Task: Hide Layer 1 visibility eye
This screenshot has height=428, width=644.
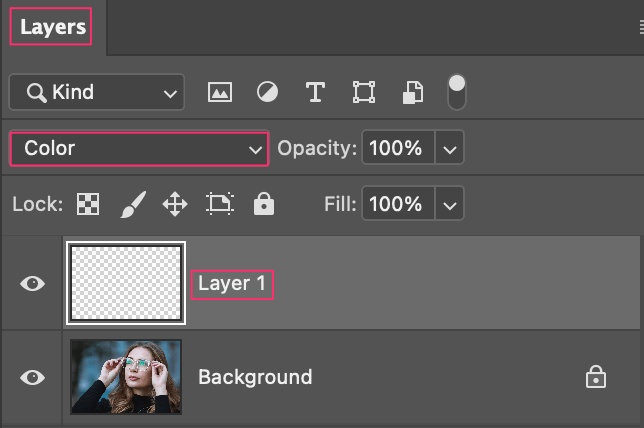Action: tap(32, 283)
